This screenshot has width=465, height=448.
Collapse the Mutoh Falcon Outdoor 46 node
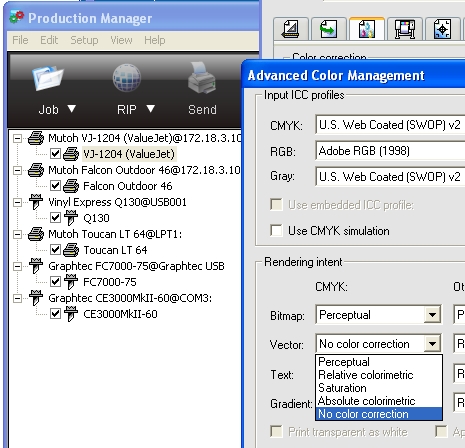(x=17, y=170)
